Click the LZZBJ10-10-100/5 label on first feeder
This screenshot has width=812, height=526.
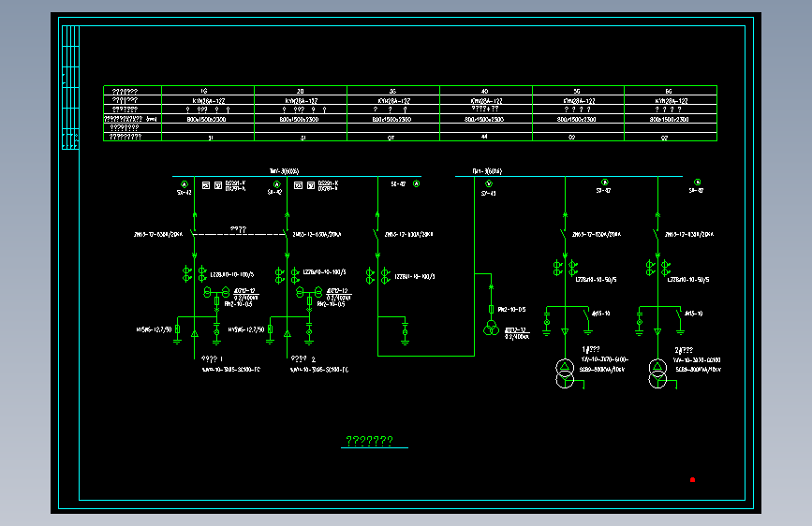tap(232, 274)
